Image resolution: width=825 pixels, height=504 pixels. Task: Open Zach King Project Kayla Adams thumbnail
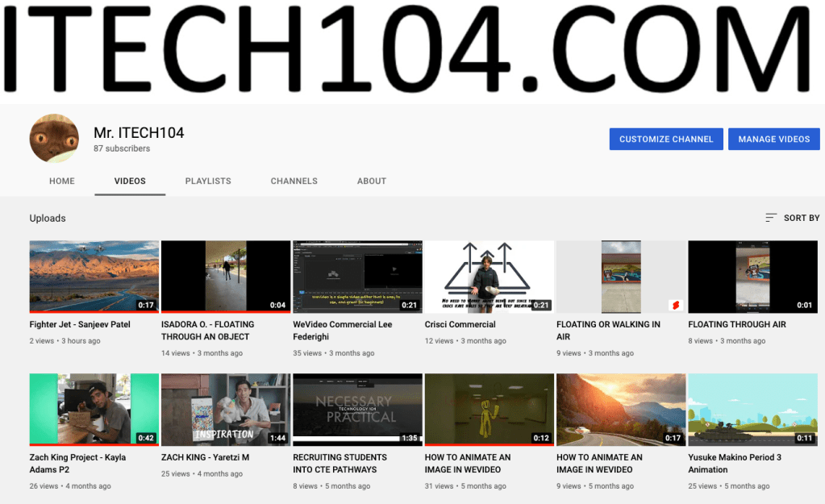(x=94, y=409)
